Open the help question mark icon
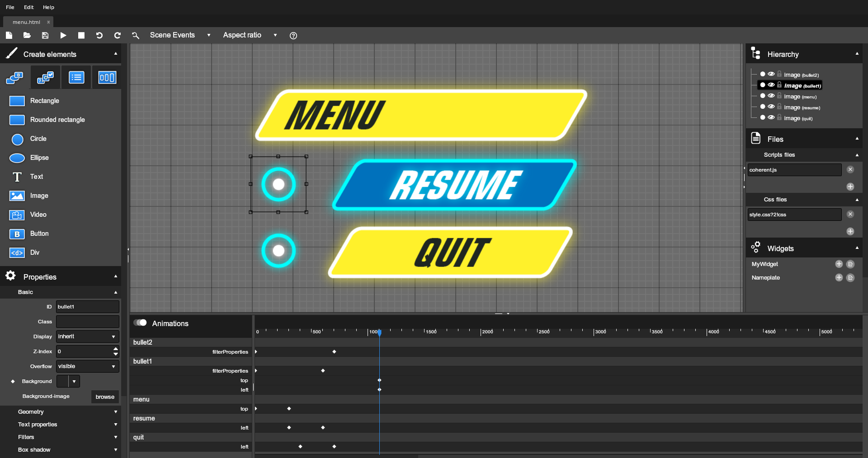Viewport: 868px width, 458px height. [293, 36]
